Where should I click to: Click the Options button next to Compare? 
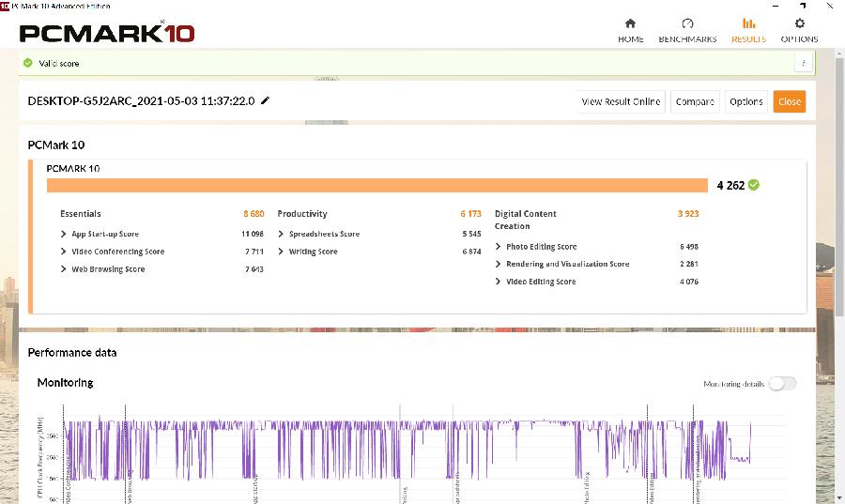[745, 101]
